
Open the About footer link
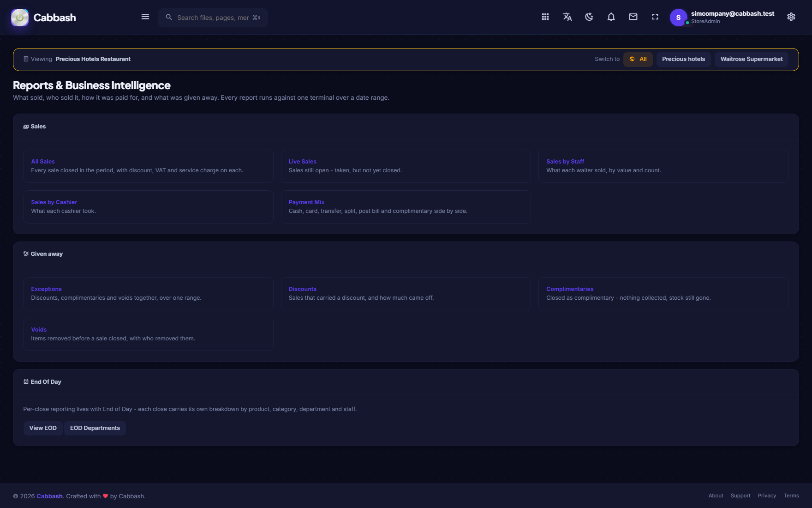[716, 496]
